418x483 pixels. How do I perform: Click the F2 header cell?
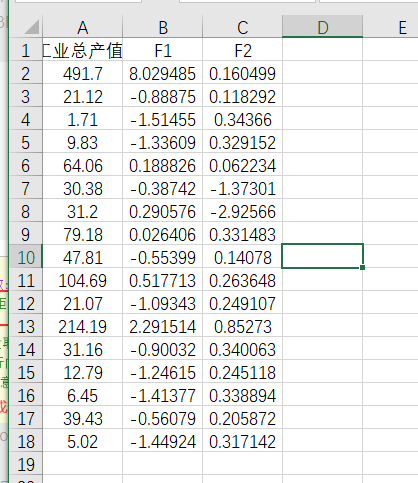(x=243, y=50)
